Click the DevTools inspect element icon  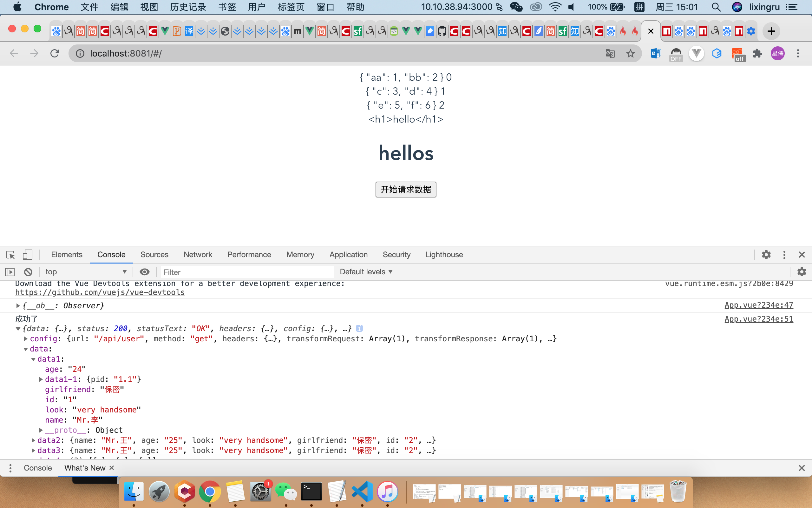pos(10,255)
